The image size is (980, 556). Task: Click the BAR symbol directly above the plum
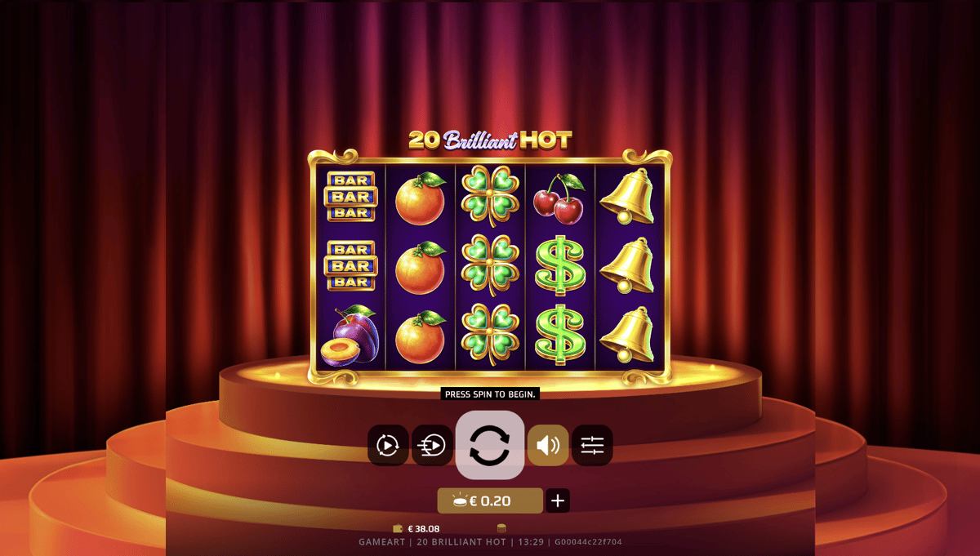pyautogui.click(x=350, y=265)
